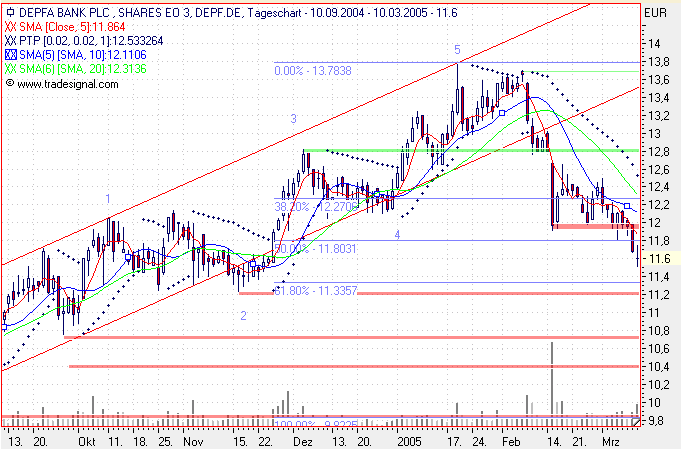Click Elliott wave label 3
This screenshot has width=681, height=449.
(294, 119)
